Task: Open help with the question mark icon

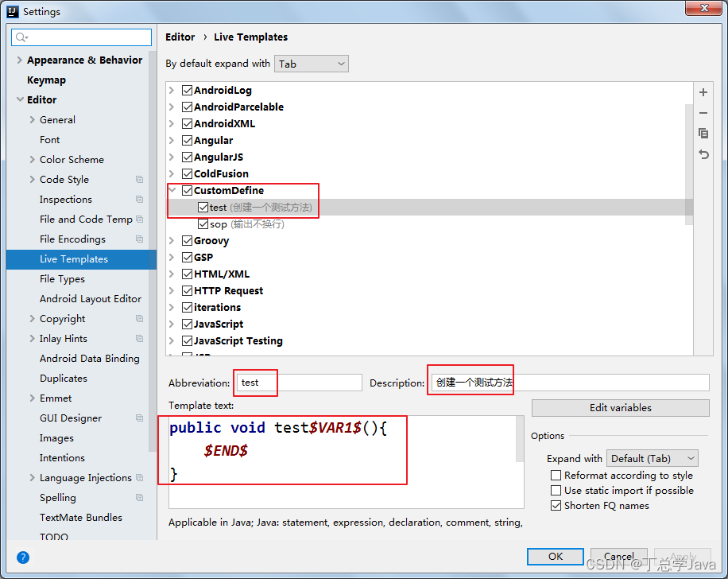Action: 23,558
